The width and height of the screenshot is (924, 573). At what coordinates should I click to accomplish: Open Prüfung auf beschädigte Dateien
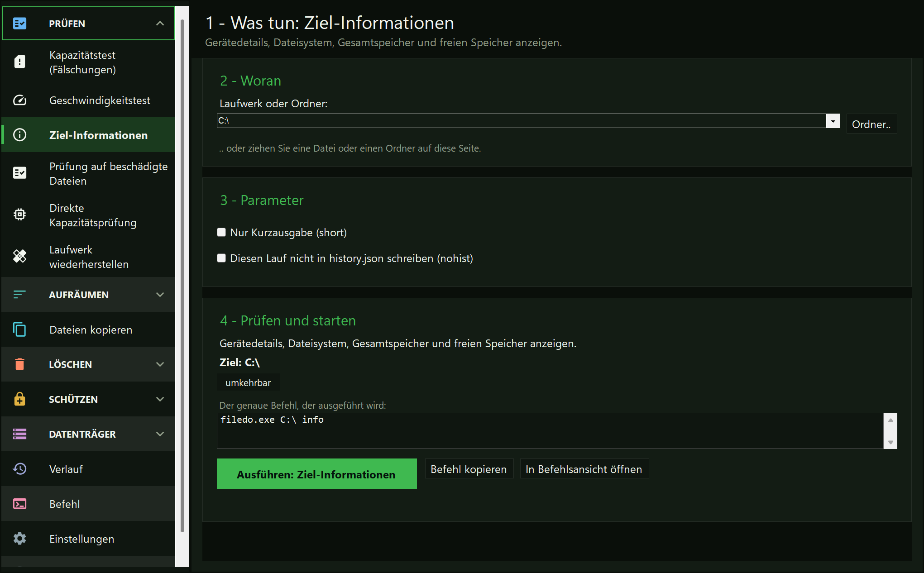88,174
